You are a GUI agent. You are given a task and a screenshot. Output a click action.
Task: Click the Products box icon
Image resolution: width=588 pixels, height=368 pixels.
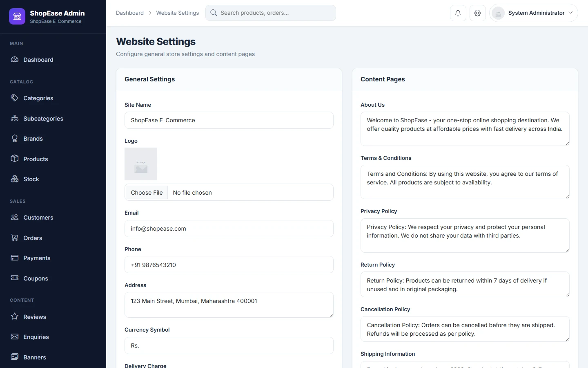[15, 159]
